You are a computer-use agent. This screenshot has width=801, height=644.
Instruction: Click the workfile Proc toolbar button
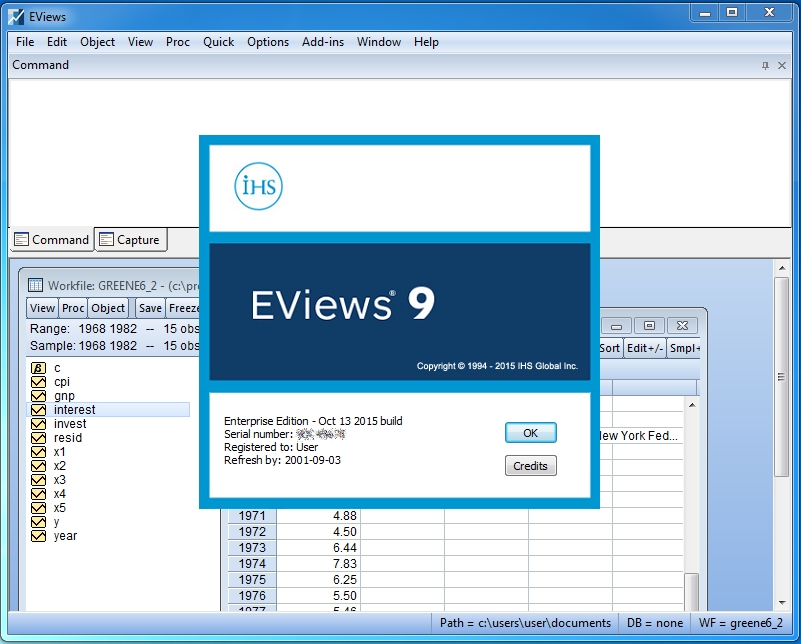pos(73,308)
